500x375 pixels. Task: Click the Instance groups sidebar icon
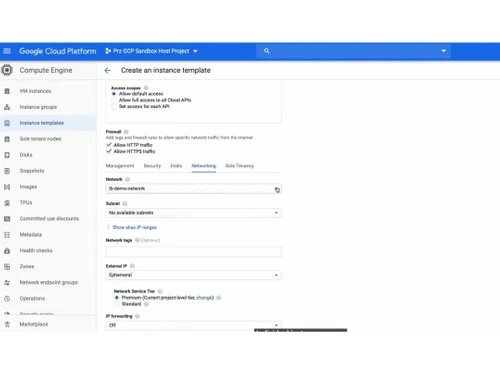[x=7, y=107]
